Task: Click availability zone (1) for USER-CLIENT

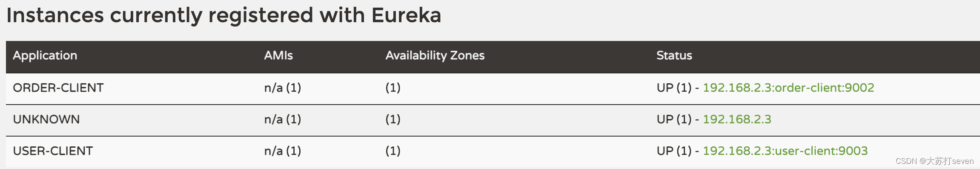Action: pos(393,151)
